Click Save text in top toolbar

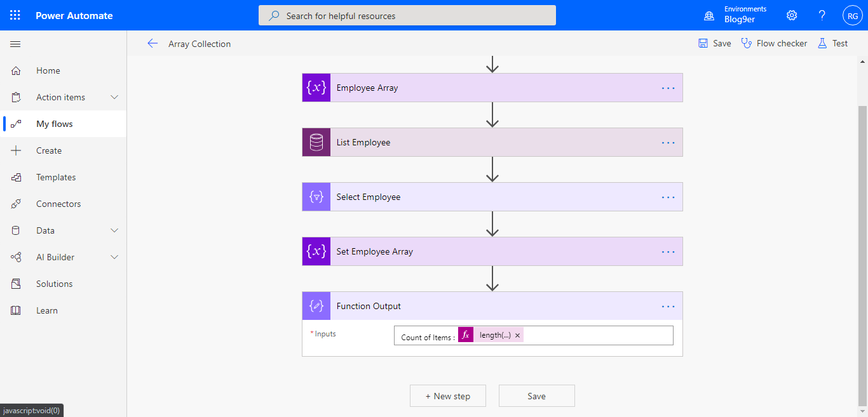tap(722, 43)
